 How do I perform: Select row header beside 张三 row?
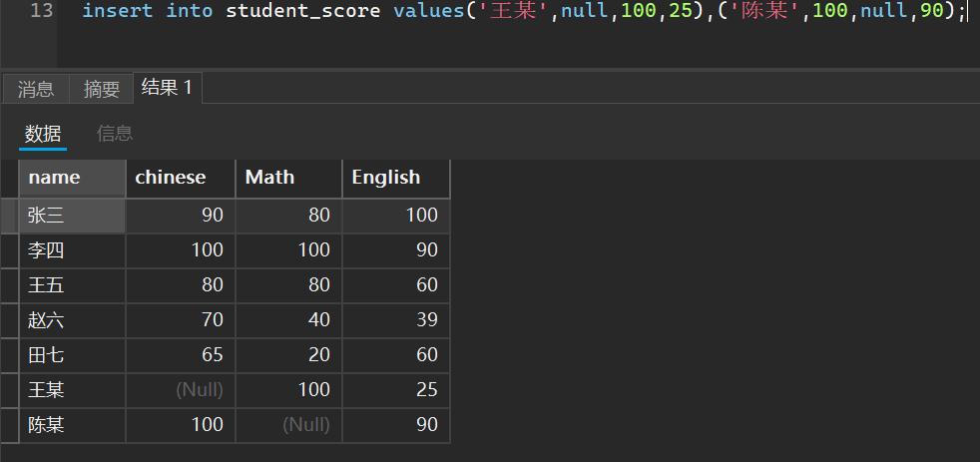click(x=9, y=216)
